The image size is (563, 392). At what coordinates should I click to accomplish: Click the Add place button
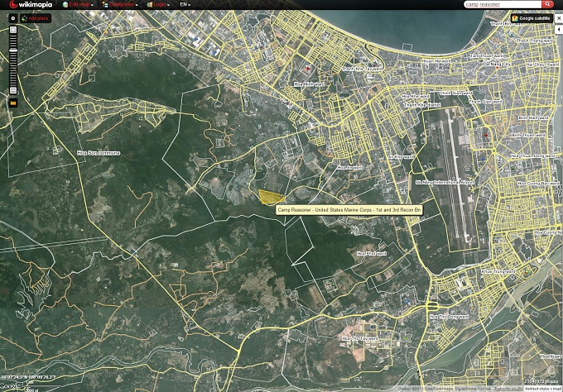point(39,17)
